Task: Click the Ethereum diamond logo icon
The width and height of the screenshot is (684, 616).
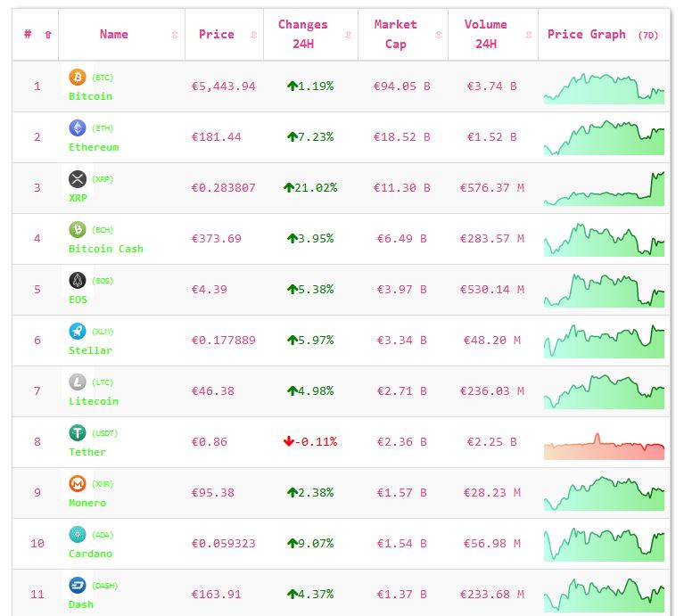Action: point(78,128)
